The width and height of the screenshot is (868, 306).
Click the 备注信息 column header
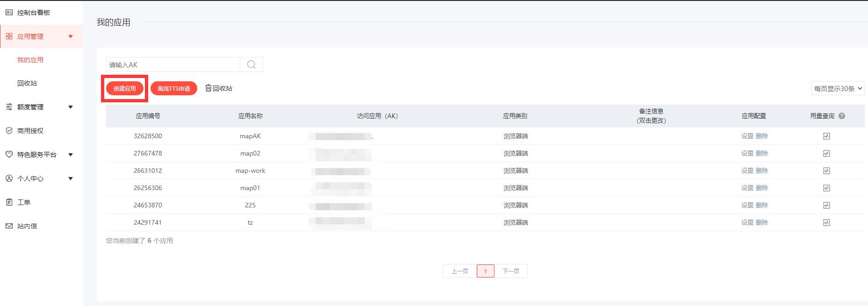point(651,116)
